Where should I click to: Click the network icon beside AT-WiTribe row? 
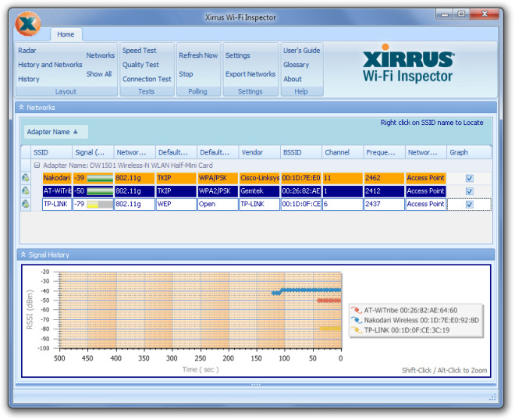(26, 191)
